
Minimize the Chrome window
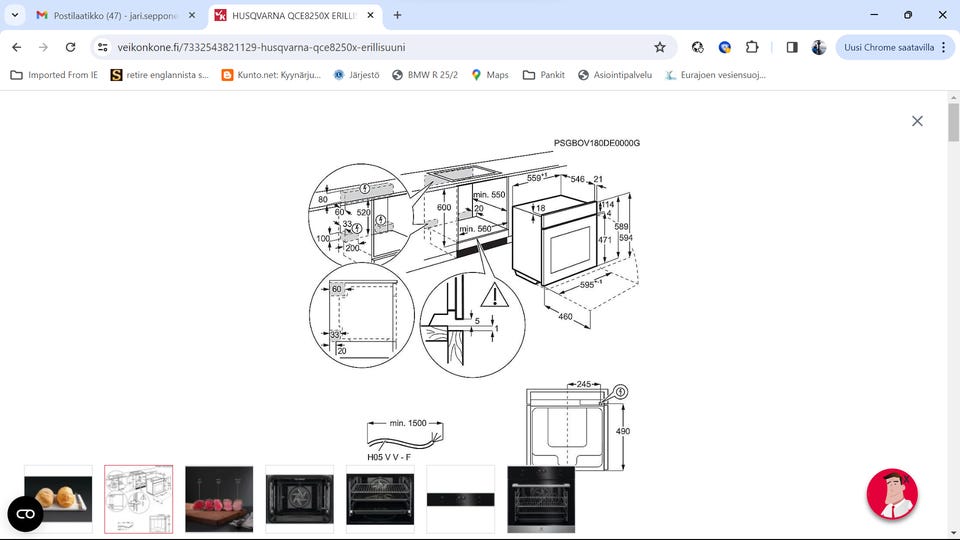[874, 15]
